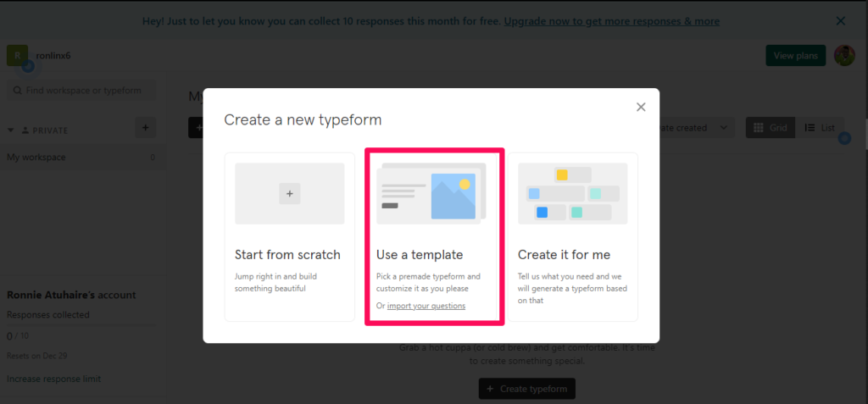Add a new workspace with plus icon
The image size is (868, 404).
click(146, 128)
